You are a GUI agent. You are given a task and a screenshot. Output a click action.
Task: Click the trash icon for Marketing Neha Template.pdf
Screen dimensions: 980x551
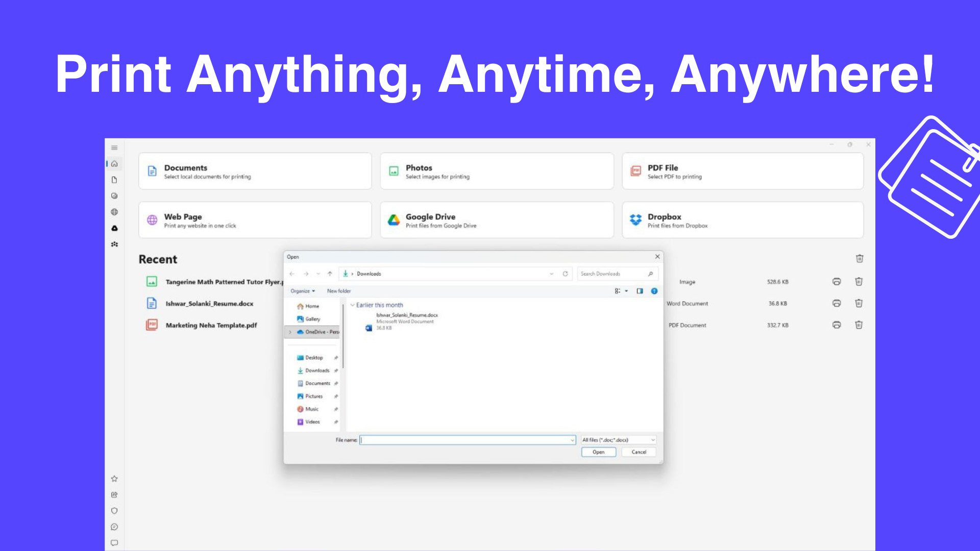(859, 325)
